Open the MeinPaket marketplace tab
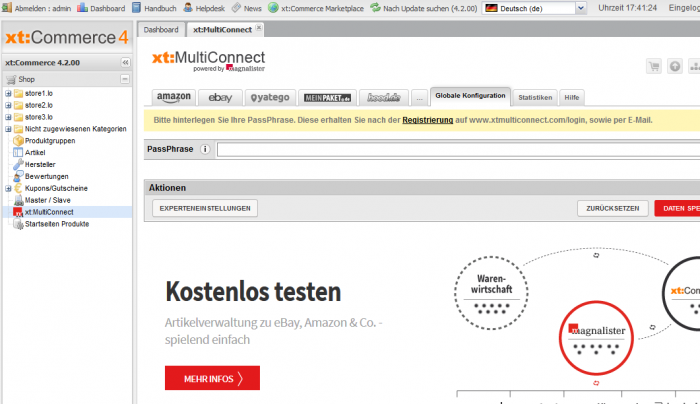The height and width of the screenshot is (404, 700). [327, 97]
